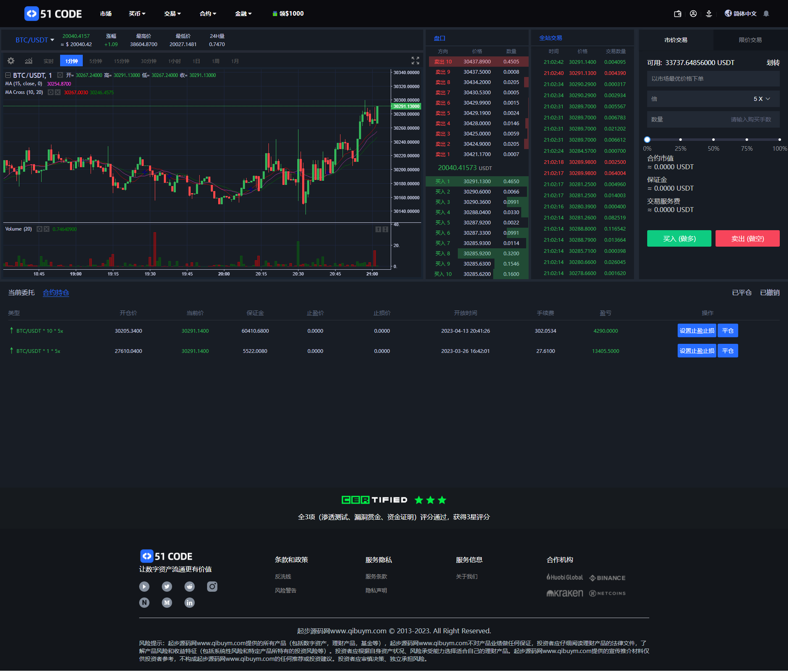Image resolution: width=788 pixels, height=672 pixels.
Task: Click 平仓 for the 10 * 5x position
Action: (727, 331)
